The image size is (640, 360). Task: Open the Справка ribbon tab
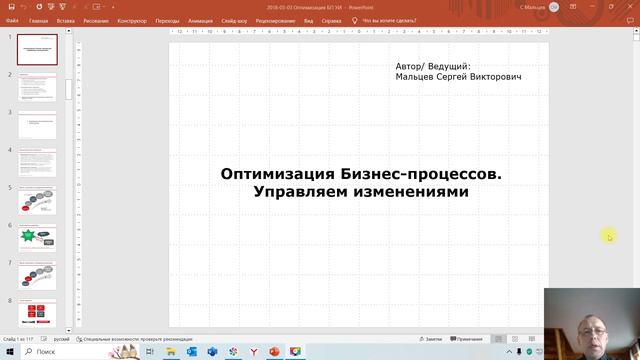331,21
